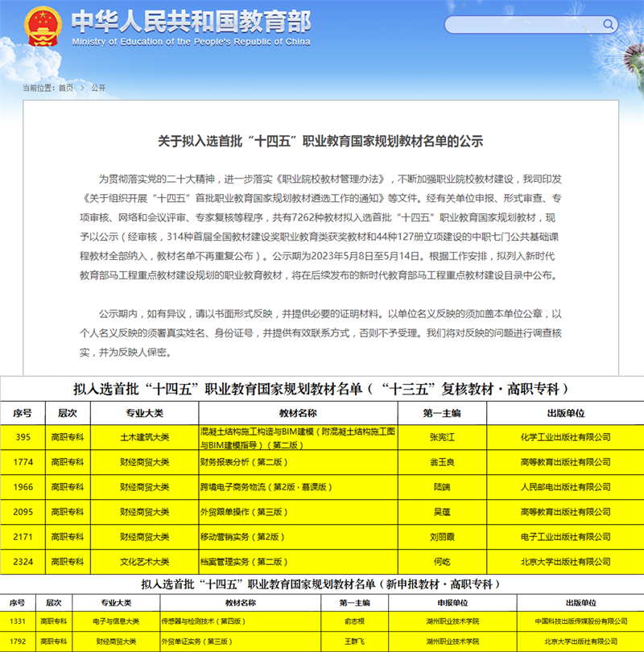644x652 pixels.
Task: Click the 出版单位 header in first table
Action: pos(566,413)
